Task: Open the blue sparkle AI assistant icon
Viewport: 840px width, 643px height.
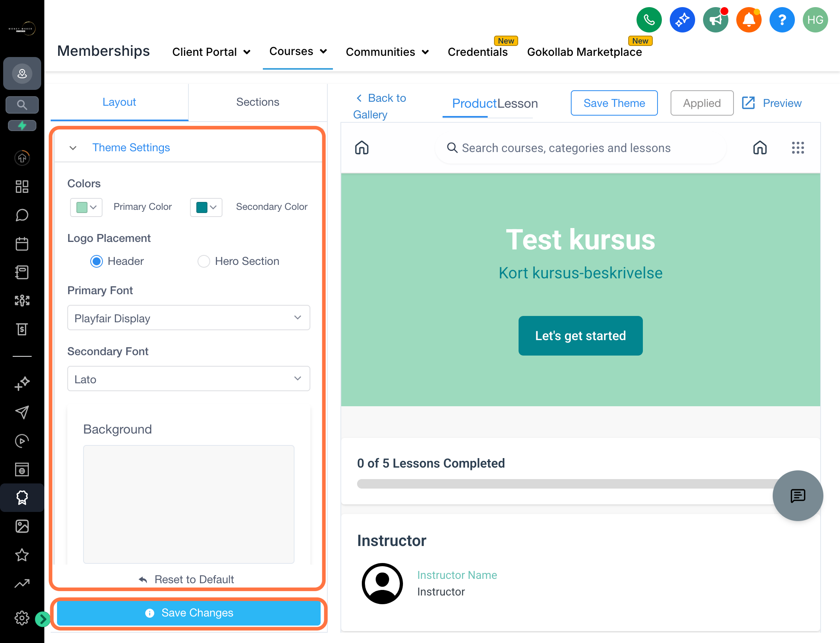Action: [x=682, y=20]
